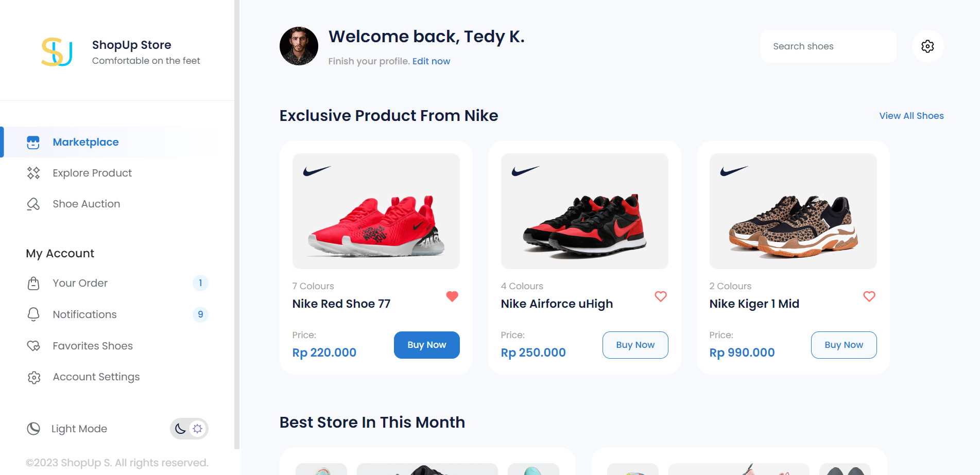This screenshot has width=980, height=475.
Task: Click the ShopUp Store logo icon
Action: (x=57, y=52)
